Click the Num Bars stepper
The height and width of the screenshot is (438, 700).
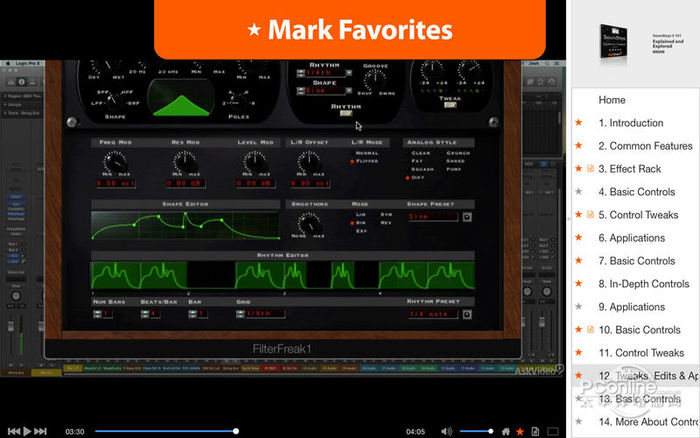(97, 314)
